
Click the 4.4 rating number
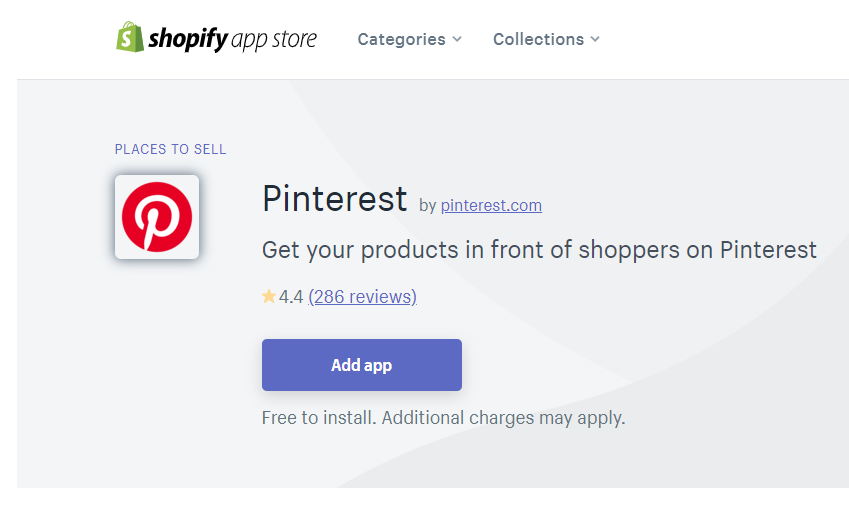tap(291, 297)
